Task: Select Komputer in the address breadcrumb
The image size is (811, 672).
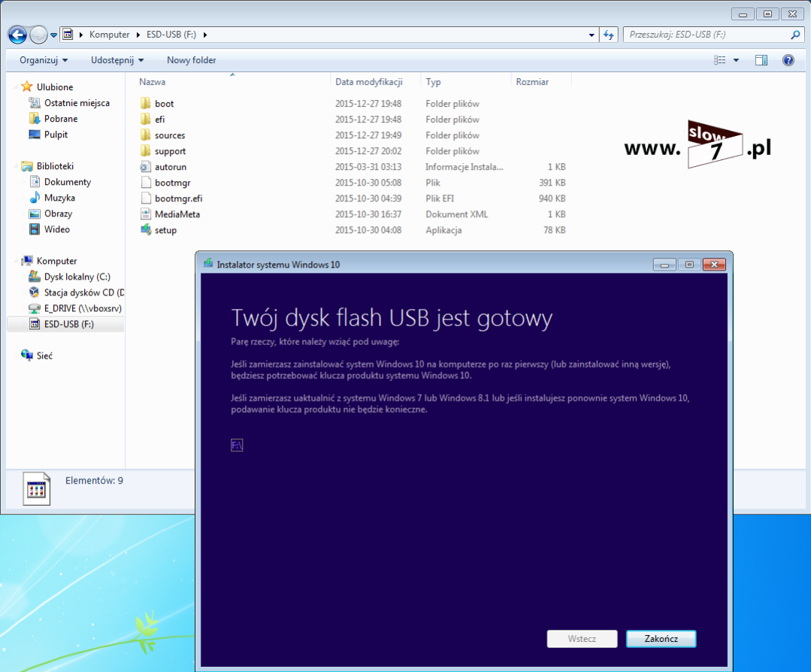Action: coord(109,35)
